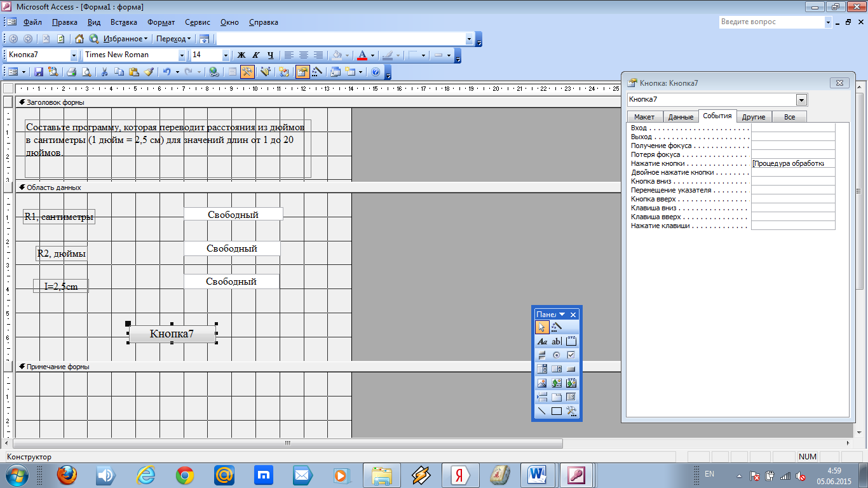This screenshot has height=488, width=868.
Task: Click the AutoFormat icon in the toolbar
Action: click(x=265, y=72)
